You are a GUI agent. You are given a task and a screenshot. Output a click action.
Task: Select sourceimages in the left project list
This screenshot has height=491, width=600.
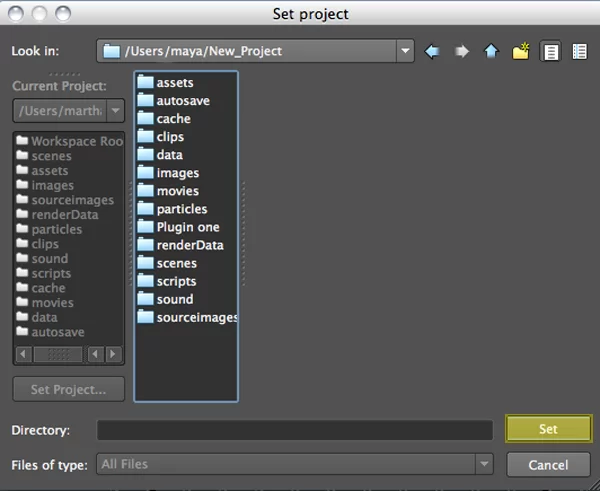72,200
